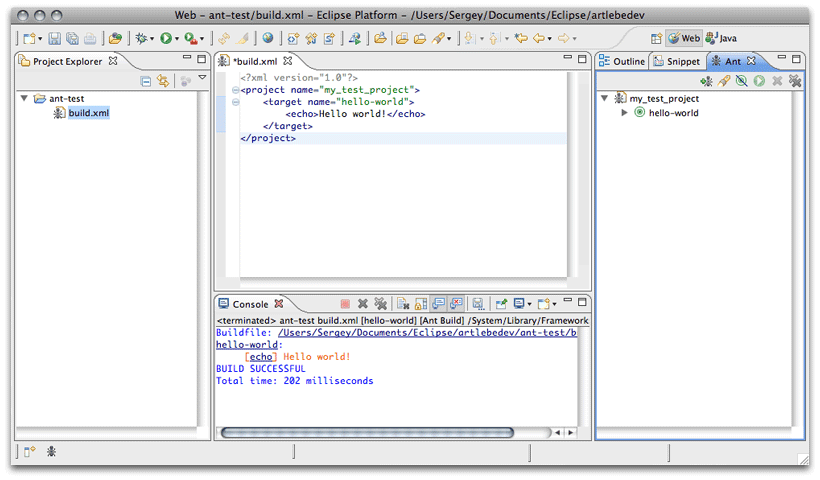Collapse all in Project Explorer
The image size is (820, 480).
[146, 81]
